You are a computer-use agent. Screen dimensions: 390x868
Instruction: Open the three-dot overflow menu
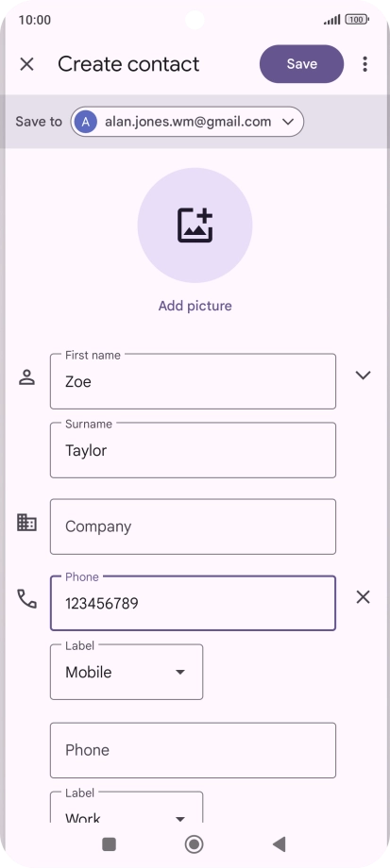(x=365, y=64)
